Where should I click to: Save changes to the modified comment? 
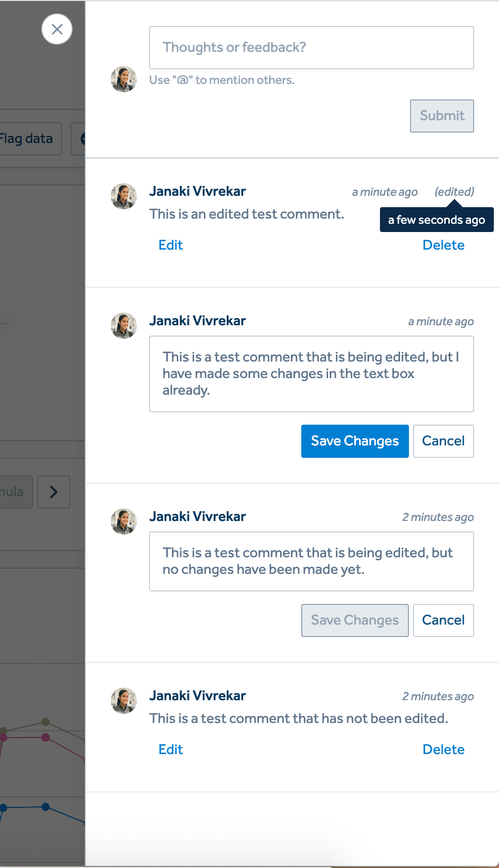coord(355,441)
